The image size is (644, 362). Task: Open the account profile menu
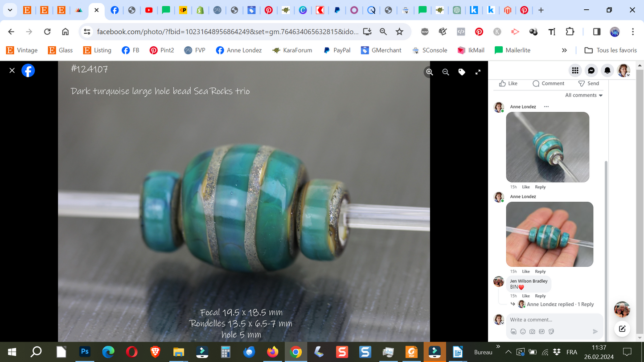pos(623,70)
